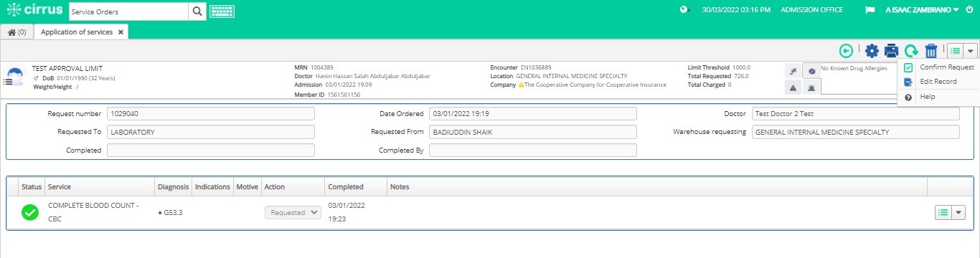
Task: Click the green refresh arrow icon
Action: coord(911,51)
